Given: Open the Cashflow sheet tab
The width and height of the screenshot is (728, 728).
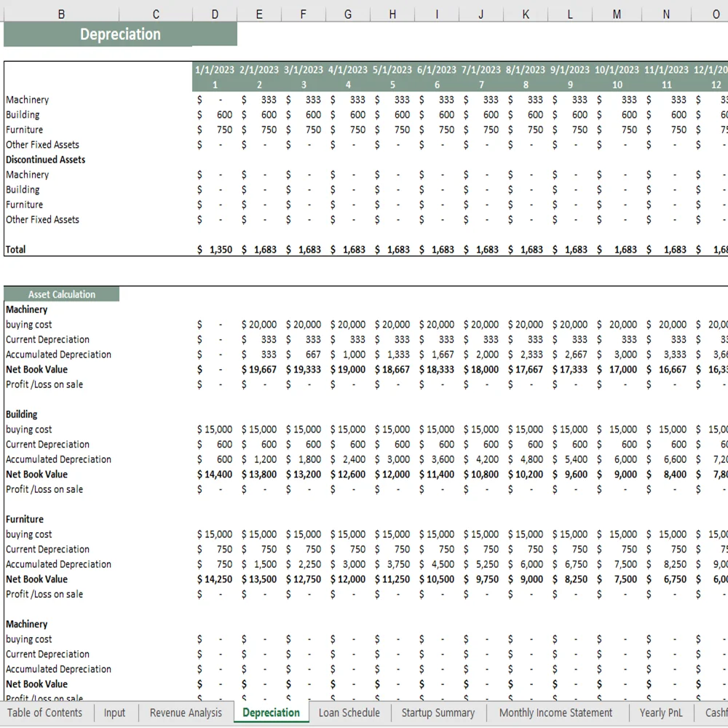Looking at the screenshot, I should [716, 713].
